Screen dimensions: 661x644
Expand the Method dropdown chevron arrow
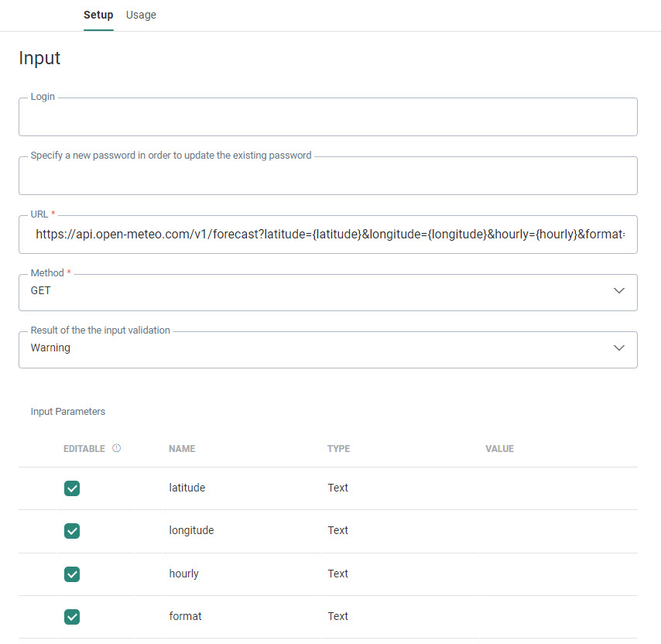pos(618,291)
